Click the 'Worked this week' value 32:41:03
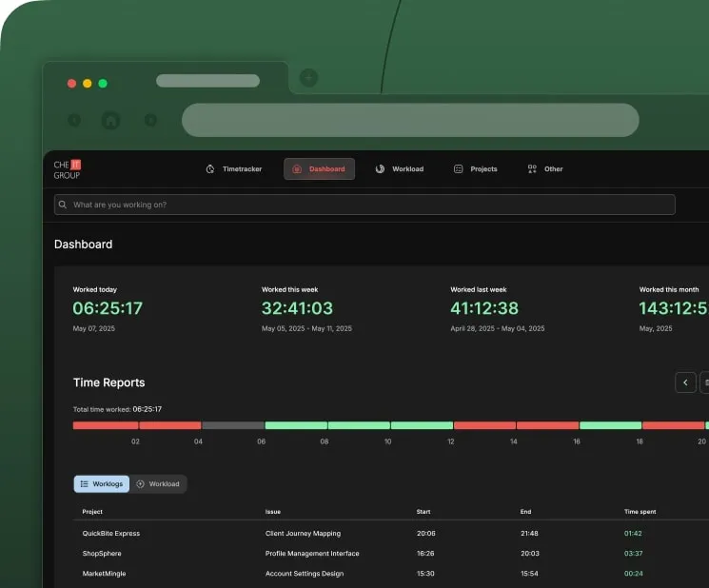 [297, 308]
